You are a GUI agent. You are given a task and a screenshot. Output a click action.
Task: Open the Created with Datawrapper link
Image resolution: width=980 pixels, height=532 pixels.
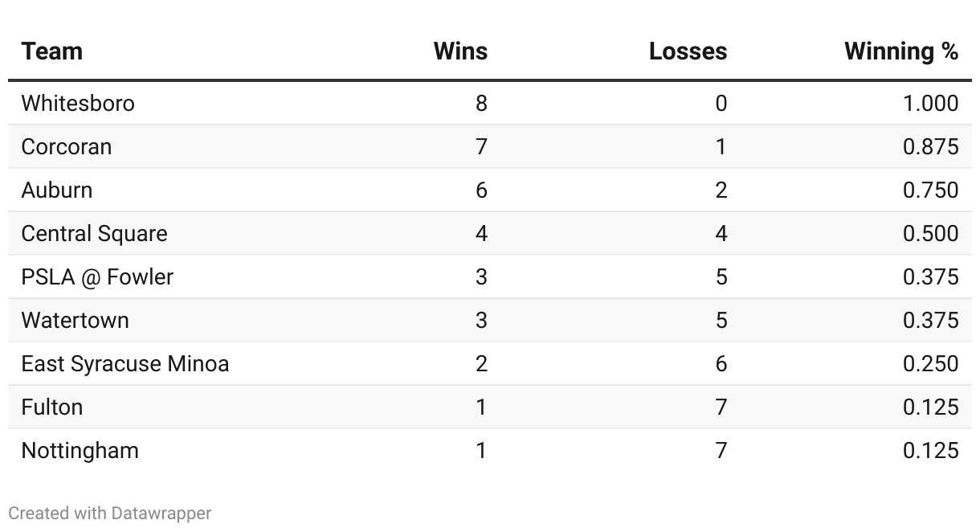point(110,513)
